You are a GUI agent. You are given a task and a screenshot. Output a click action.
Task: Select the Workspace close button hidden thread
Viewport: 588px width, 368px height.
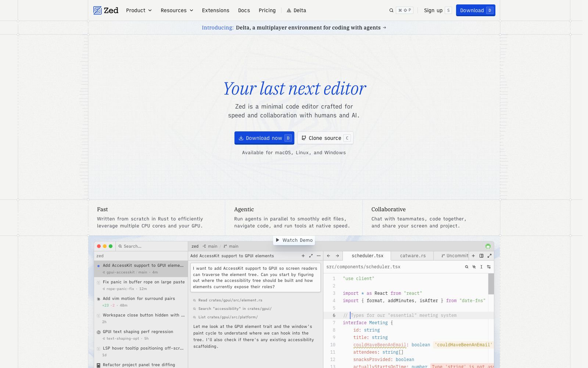(141, 318)
